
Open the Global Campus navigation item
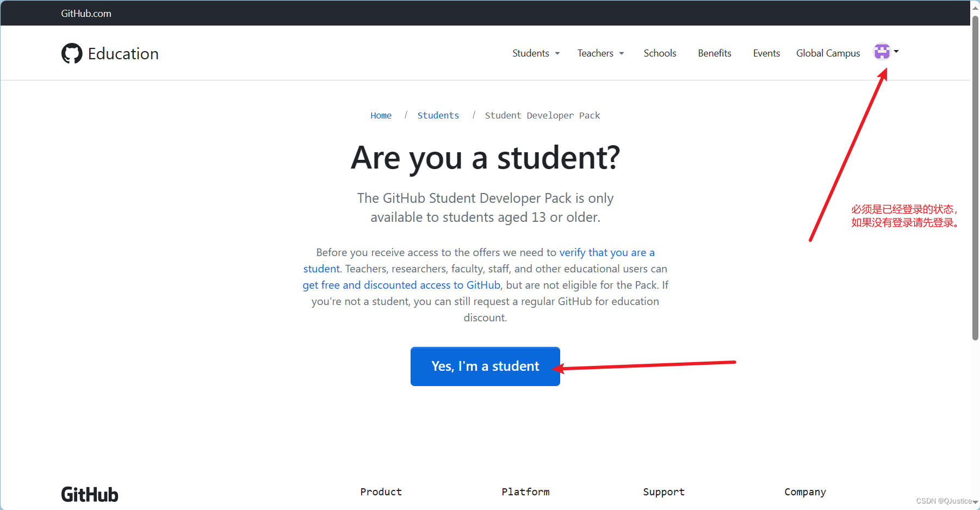pos(828,53)
